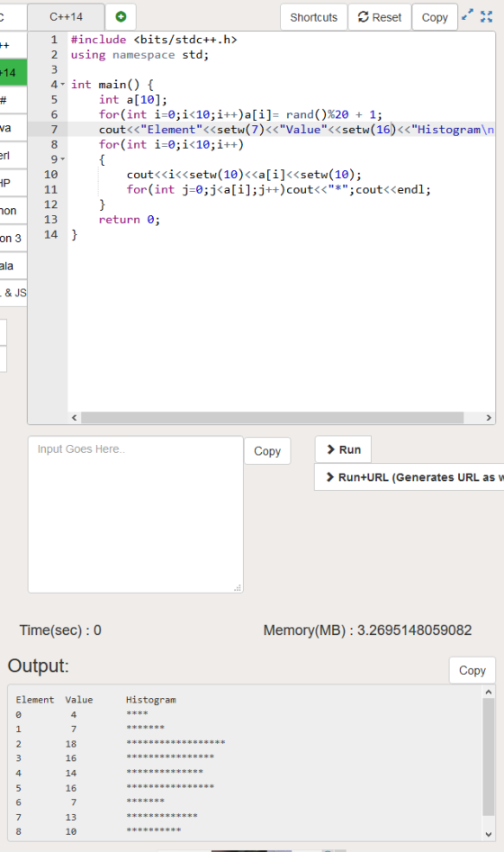504x852 pixels.
Task: Collapse the main function fold arrow at line 4
Action: (x=62, y=85)
